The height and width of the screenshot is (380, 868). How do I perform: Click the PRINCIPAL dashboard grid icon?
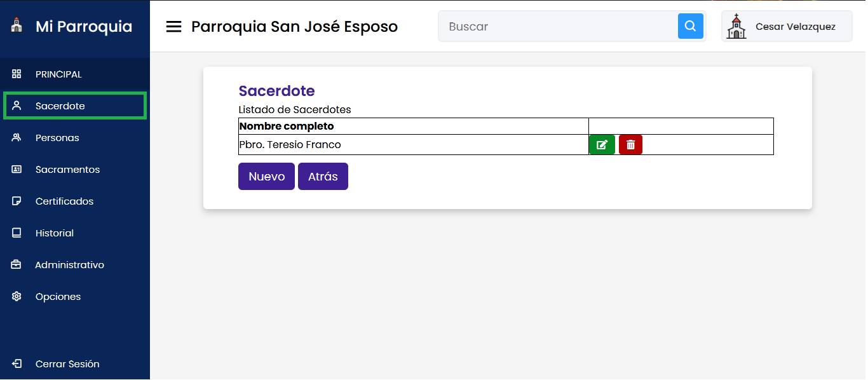pos(17,74)
